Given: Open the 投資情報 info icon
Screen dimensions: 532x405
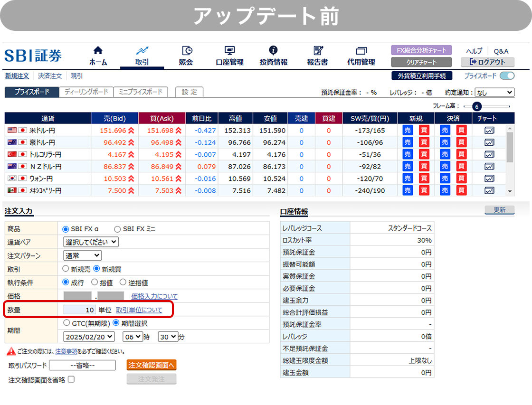Looking at the screenshot, I should [273, 50].
